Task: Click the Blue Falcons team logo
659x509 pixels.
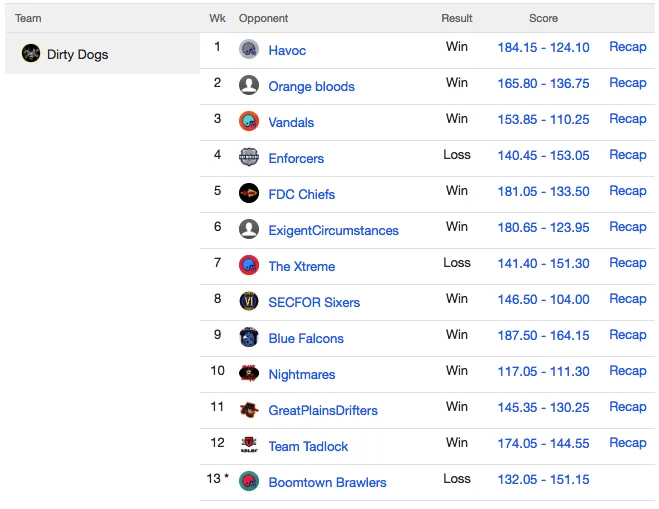Action: point(249,338)
